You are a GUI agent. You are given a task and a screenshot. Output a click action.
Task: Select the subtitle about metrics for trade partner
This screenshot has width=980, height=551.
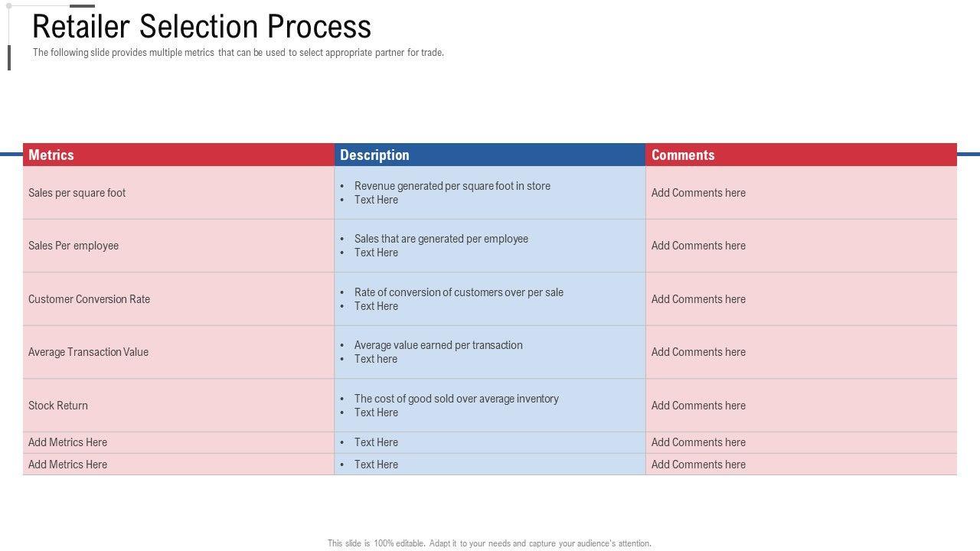(238, 53)
